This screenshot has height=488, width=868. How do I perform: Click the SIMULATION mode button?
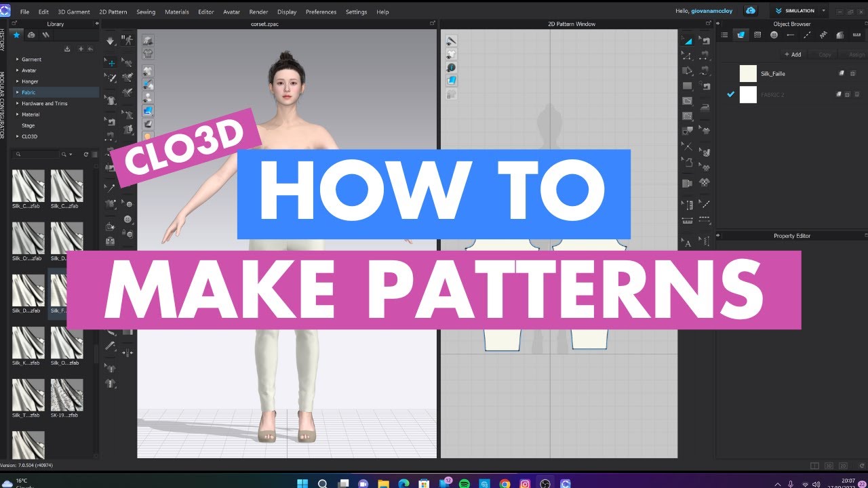795,11
